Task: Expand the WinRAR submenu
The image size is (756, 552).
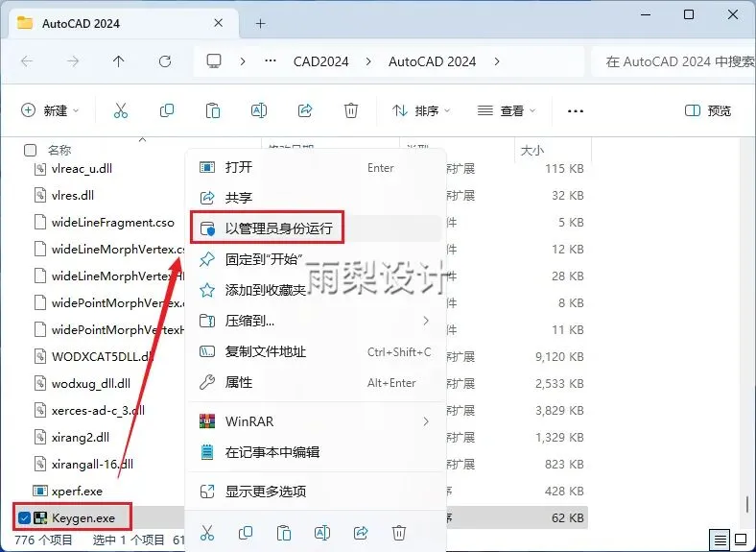Action: click(x=426, y=421)
